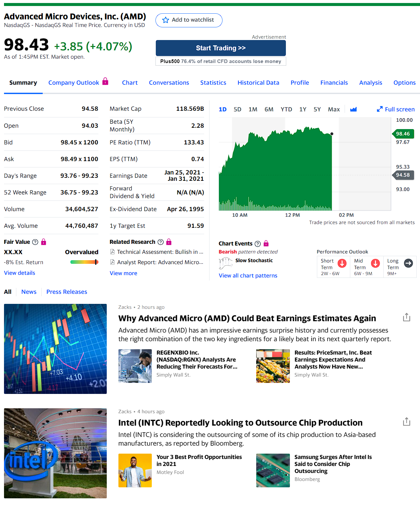Open Fair Value View details link
The height and width of the screenshot is (507, 420).
pos(19,273)
